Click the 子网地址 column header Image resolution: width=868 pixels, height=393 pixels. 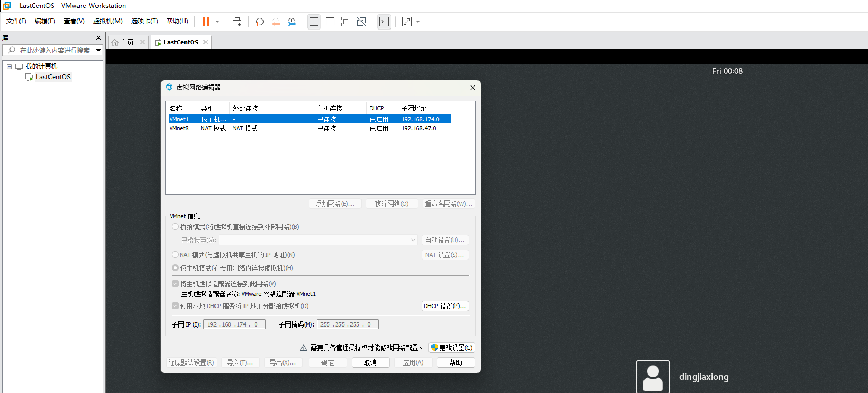pos(425,108)
